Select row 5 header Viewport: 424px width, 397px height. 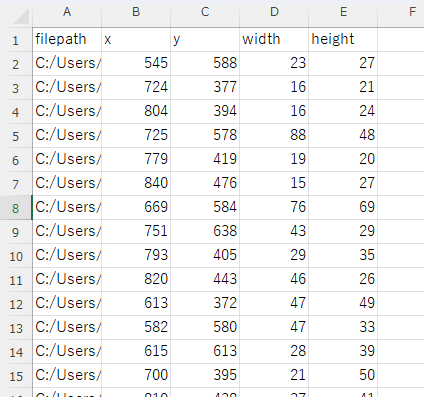click(x=16, y=136)
